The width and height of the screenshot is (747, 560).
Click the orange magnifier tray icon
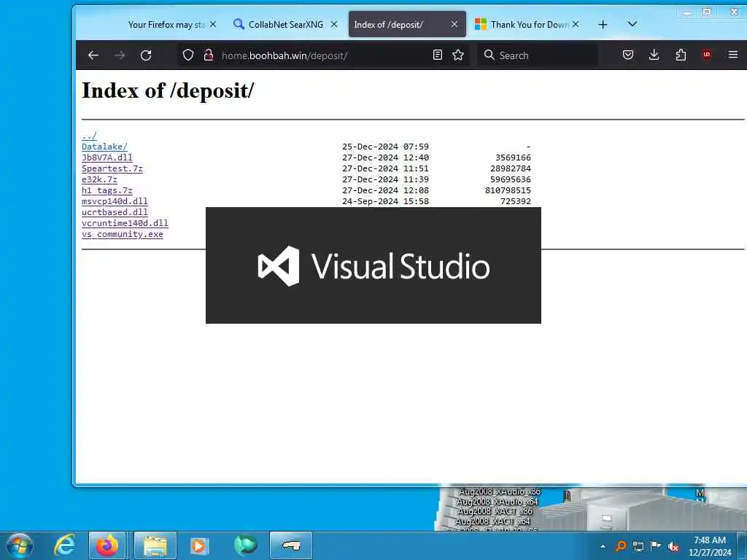point(621,545)
